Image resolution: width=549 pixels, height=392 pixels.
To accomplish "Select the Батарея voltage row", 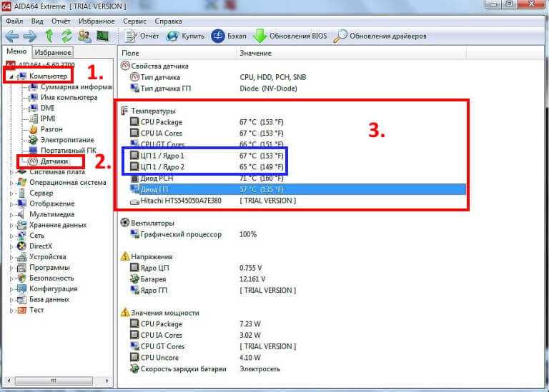I will pos(297,279).
